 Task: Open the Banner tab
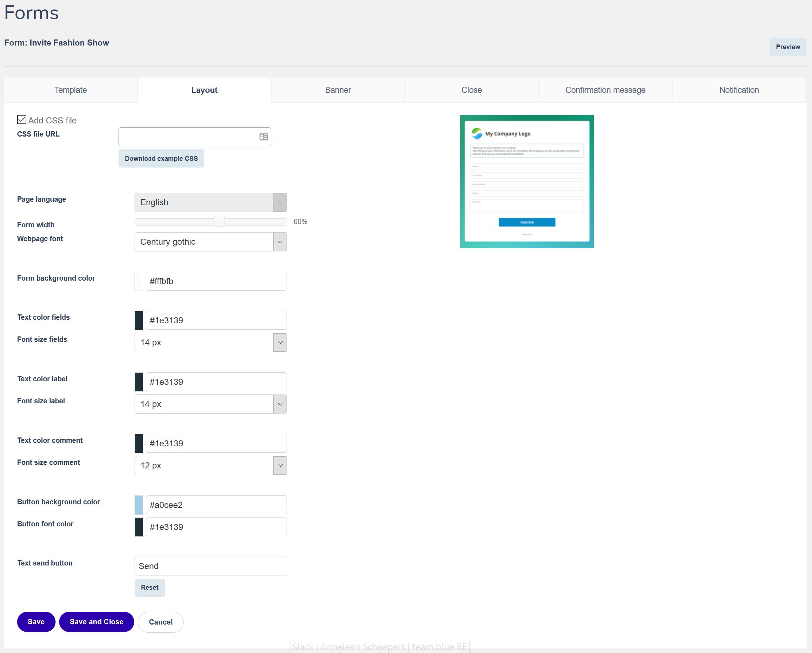coord(338,90)
